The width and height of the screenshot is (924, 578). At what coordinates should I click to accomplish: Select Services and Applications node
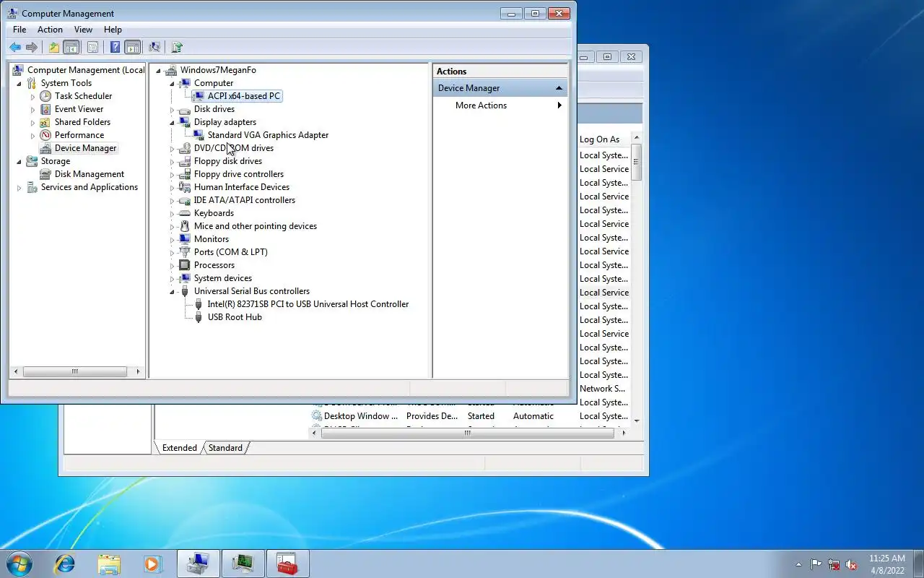pos(90,187)
